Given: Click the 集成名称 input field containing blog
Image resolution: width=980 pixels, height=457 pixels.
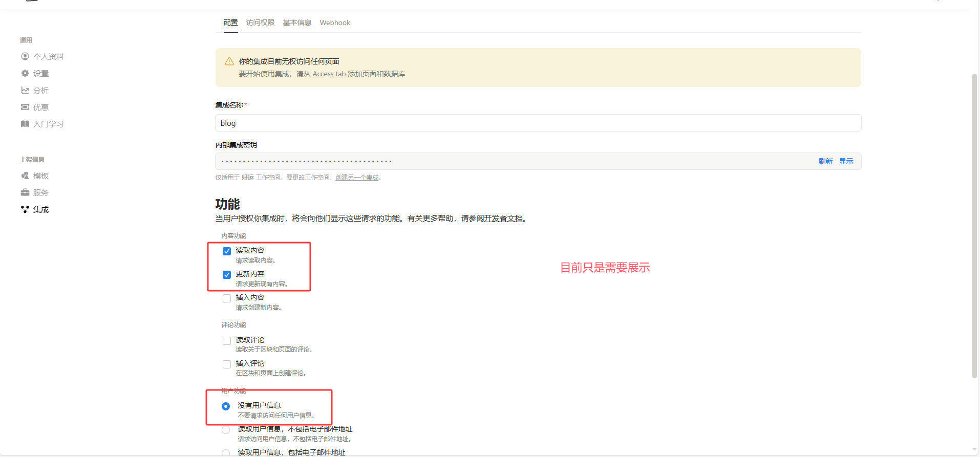Looking at the screenshot, I should pos(538,123).
